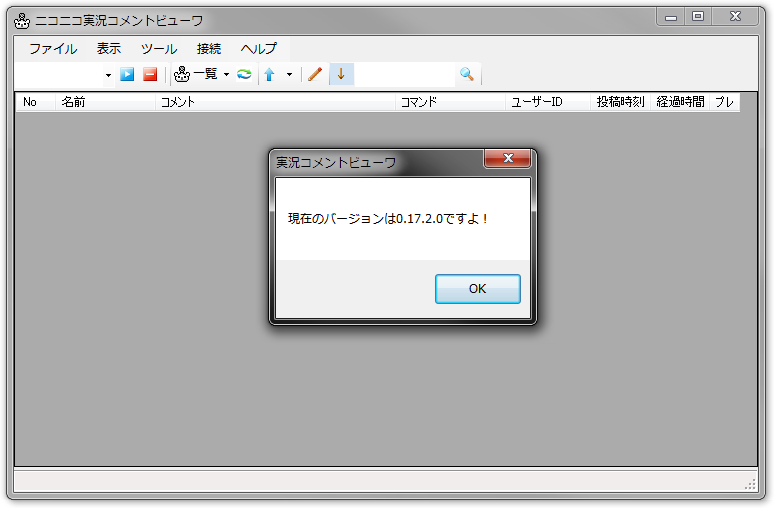The image size is (774, 508).
Task: Click the broadcast address input field
Action: click(x=59, y=75)
